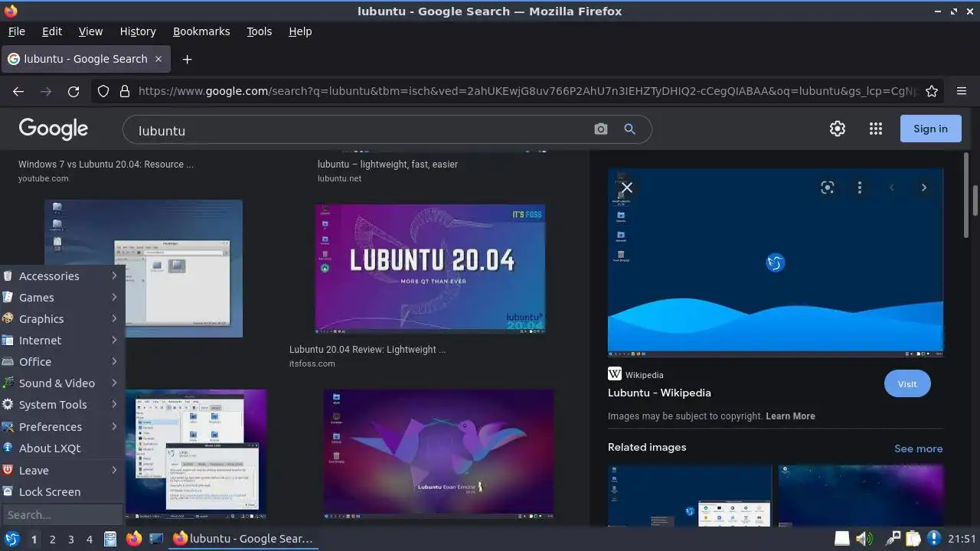980x551 pixels.
Task: Click the large Wikipedia Lubuntu desktop preview
Action: tap(776, 262)
